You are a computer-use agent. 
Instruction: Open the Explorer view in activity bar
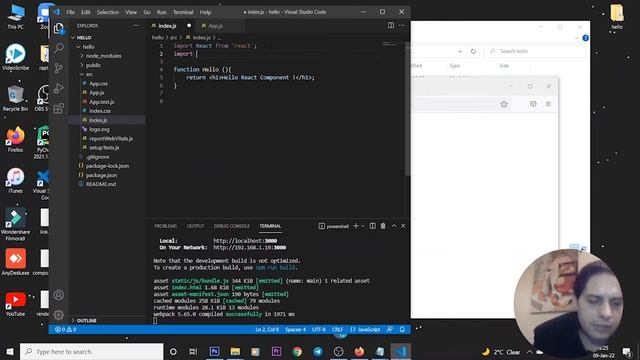[x=59, y=28]
